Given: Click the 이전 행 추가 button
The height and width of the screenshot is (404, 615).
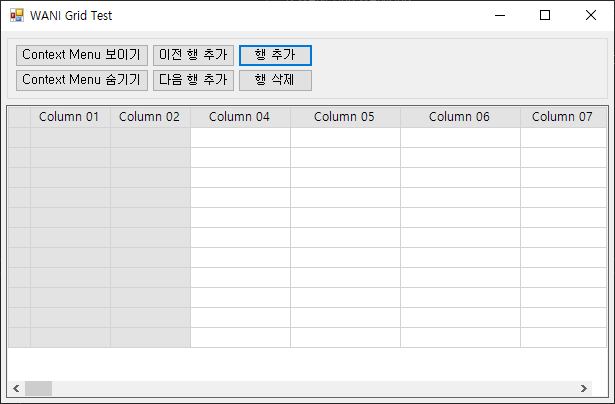Looking at the screenshot, I should pyautogui.click(x=193, y=55).
